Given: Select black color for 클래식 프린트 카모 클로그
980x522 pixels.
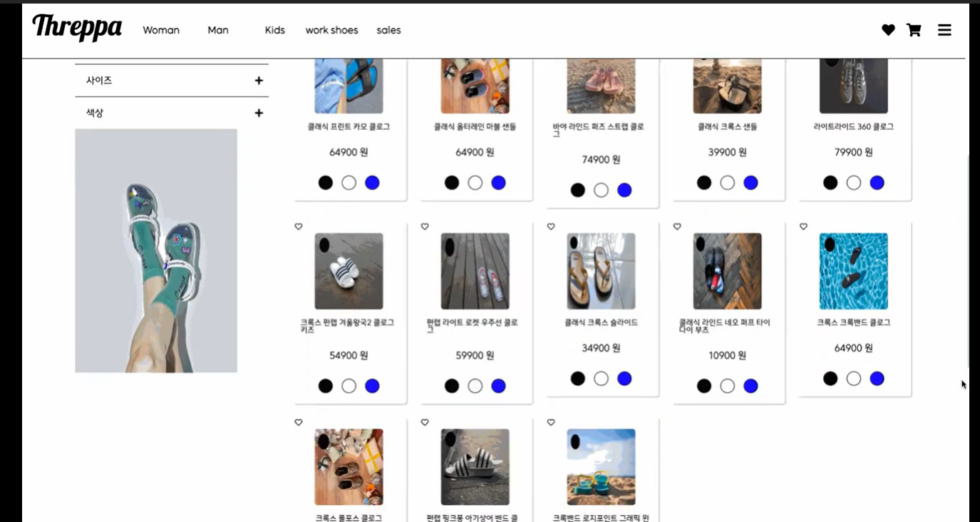Looking at the screenshot, I should [x=326, y=183].
